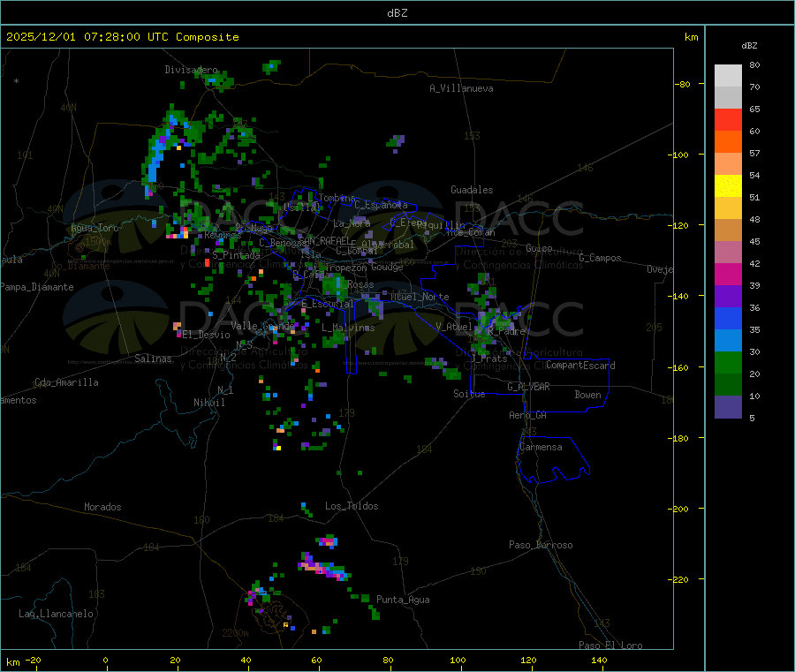Image resolution: width=795 pixels, height=672 pixels.
Task: Click the dBZ title at top
Action: (397, 13)
